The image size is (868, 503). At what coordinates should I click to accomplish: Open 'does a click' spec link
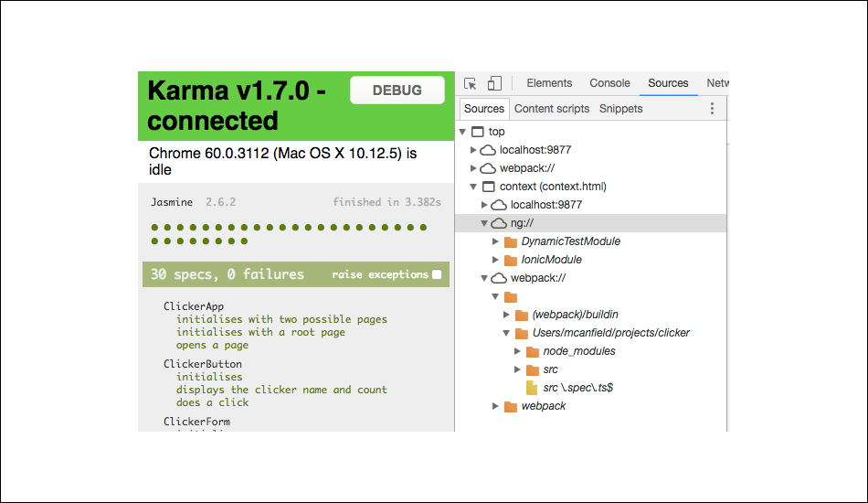coord(212,402)
